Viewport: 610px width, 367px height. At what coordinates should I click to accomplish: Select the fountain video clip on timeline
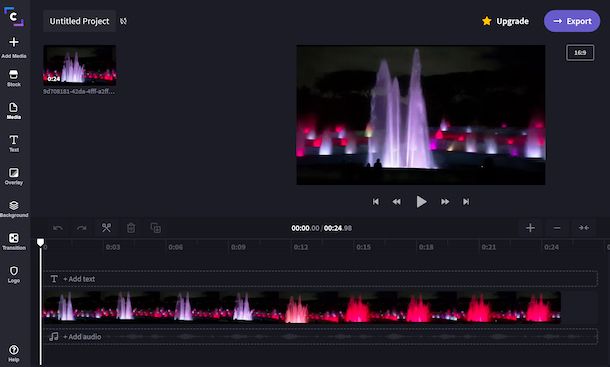coord(302,307)
